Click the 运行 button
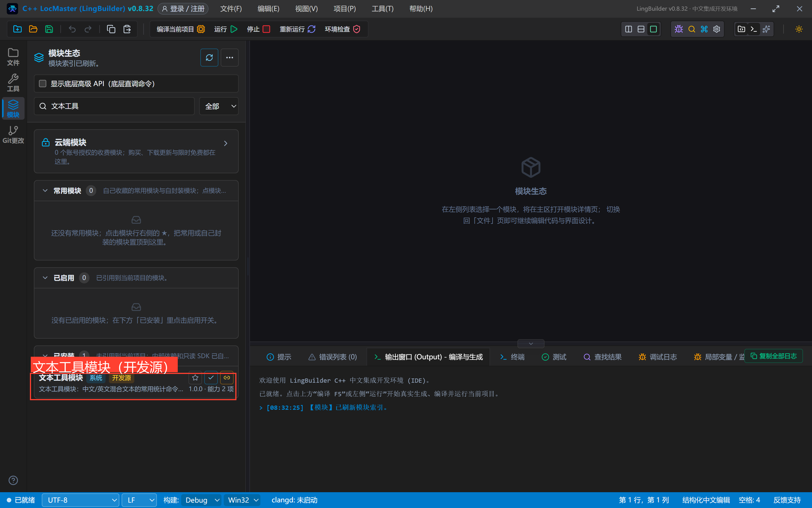This screenshot has width=812, height=508. point(226,29)
